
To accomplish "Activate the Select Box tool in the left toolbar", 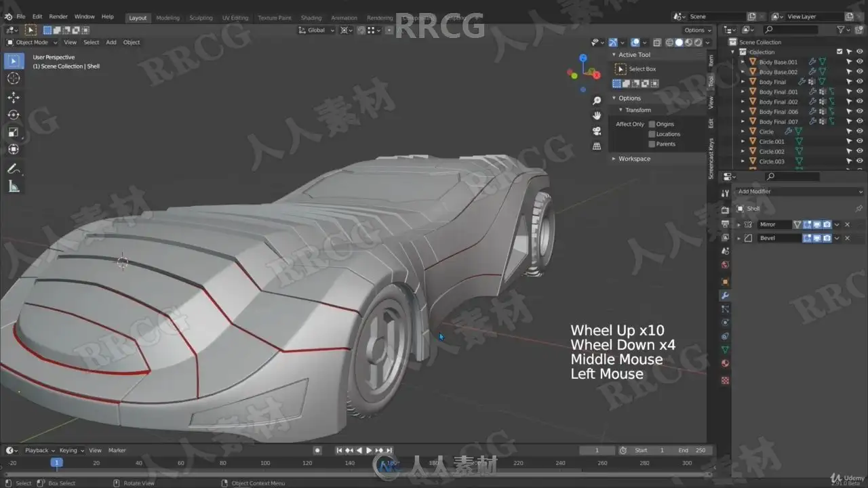I will click(x=14, y=61).
